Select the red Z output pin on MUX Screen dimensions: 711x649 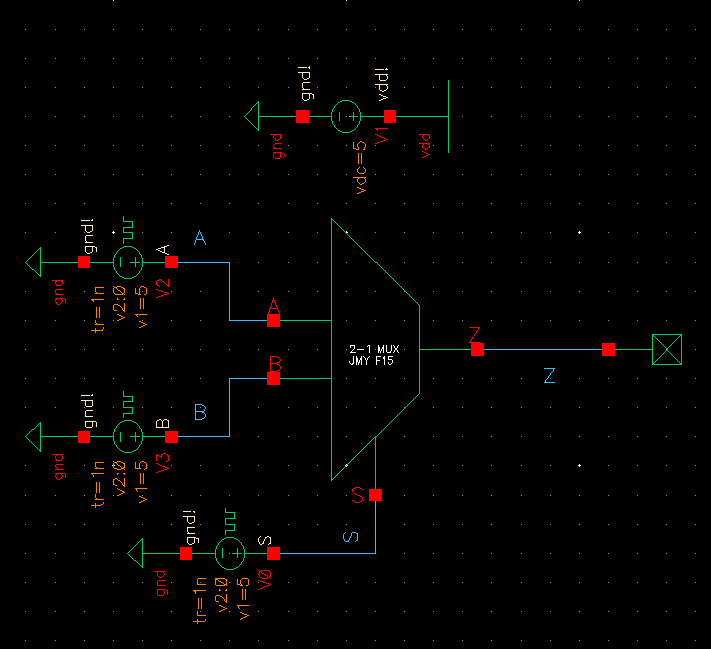(x=477, y=349)
